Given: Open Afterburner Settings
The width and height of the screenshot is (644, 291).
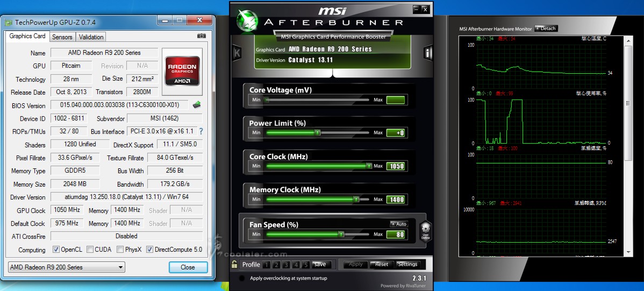Looking at the screenshot, I should 407,264.
